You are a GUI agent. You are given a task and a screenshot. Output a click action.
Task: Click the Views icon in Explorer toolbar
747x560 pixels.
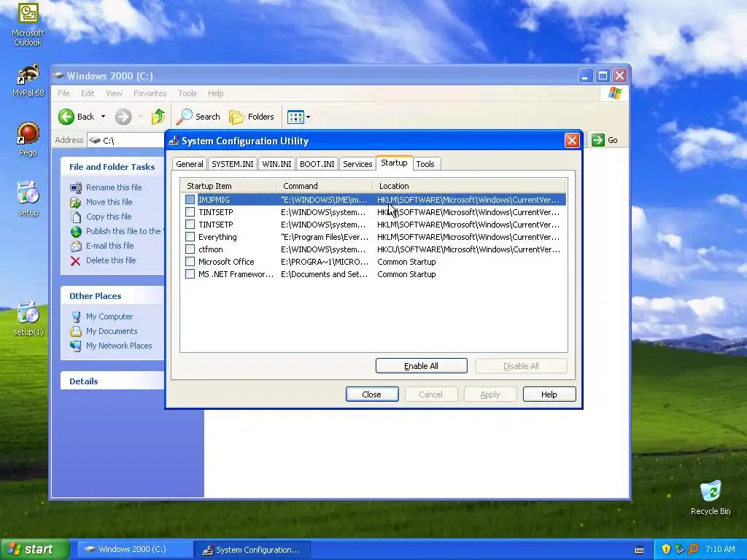[295, 117]
